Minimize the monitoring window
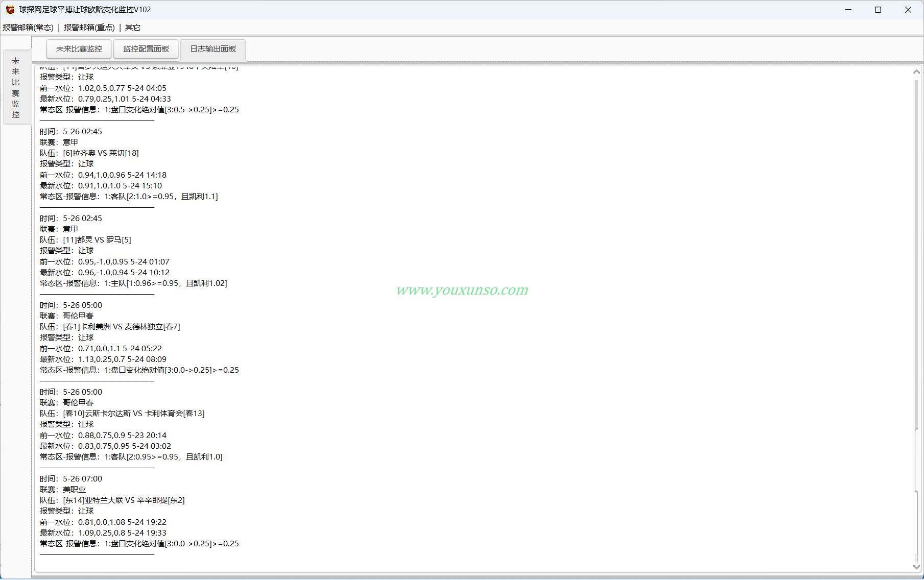The image size is (924, 580). tap(848, 10)
